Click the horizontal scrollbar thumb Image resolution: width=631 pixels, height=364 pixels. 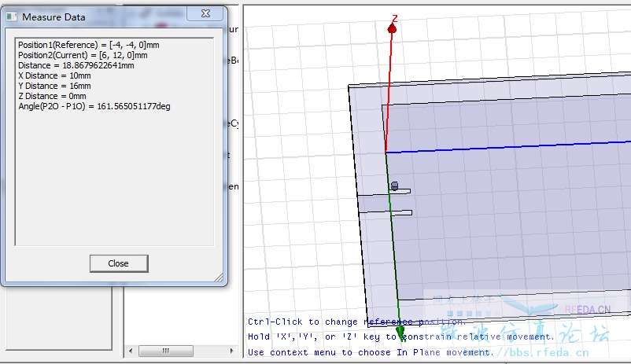tap(166, 351)
